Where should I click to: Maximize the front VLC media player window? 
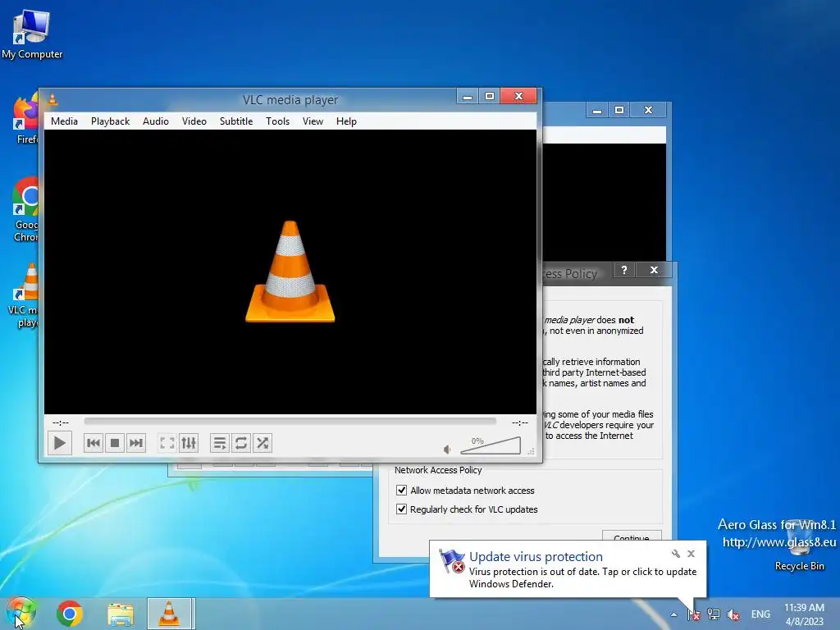coord(490,97)
